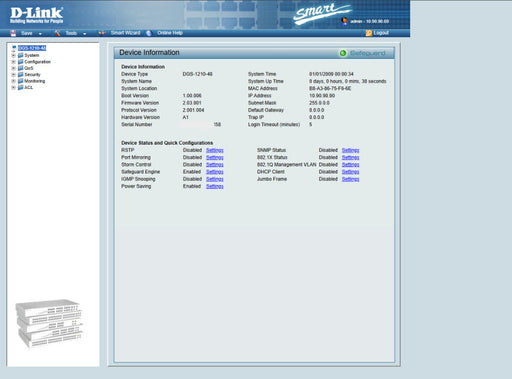Image resolution: width=512 pixels, height=379 pixels.
Task: Select the Monitoring tree item
Action: tap(35, 81)
